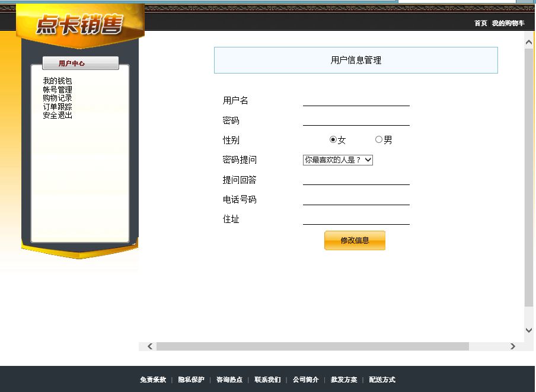The height and width of the screenshot is (392, 536).
Task: Select the 女 gender radio button
Action: [333, 140]
